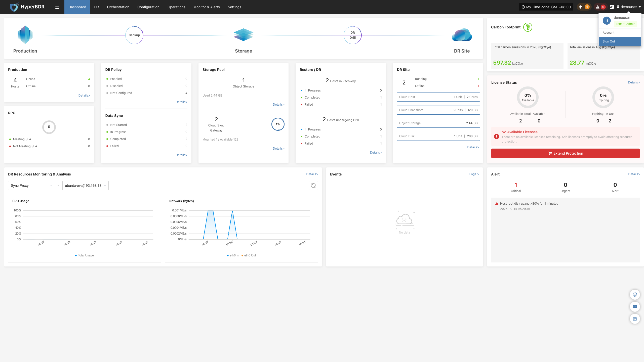Open Restore / DR Details link
644x362 pixels.
click(x=376, y=153)
